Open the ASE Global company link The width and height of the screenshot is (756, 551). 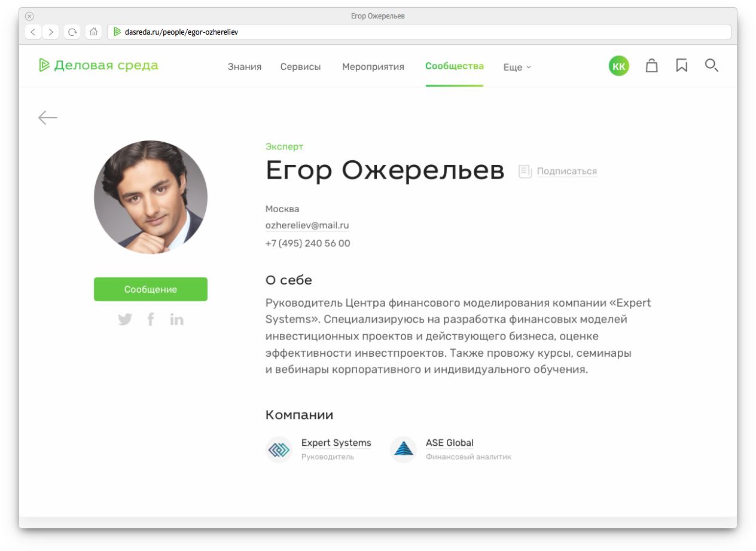[x=450, y=443]
